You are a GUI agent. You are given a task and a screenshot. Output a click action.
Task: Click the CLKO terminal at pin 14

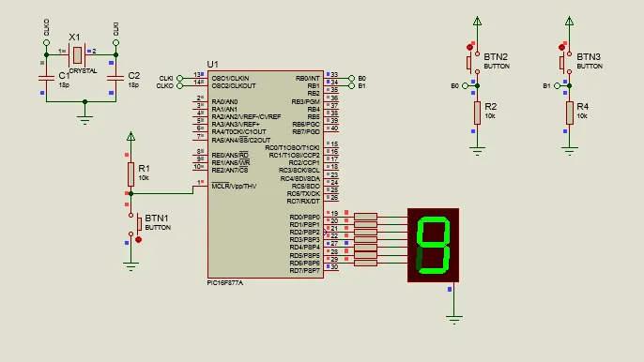pyautogui.click(x=179, y=85)
